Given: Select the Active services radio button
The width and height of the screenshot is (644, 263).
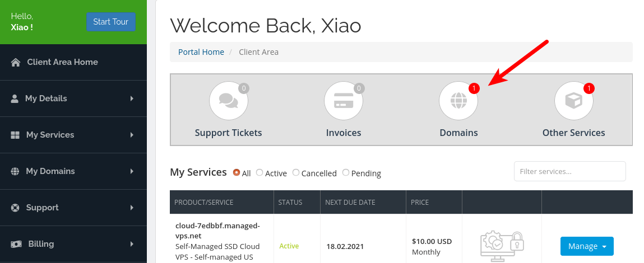Looking at the screenshot, I should (260, 173).
